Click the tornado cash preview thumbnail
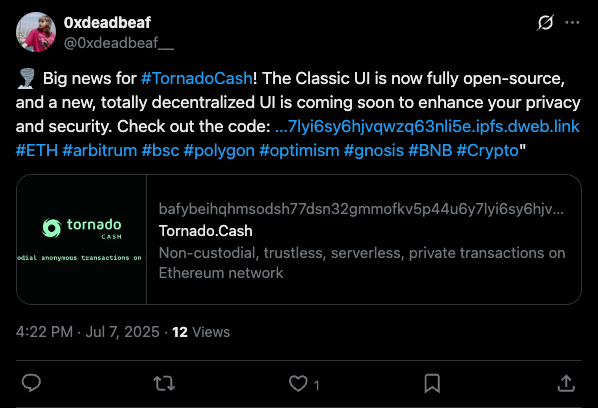The height and width of the screenshot is (408, 598). pos(82,239)
